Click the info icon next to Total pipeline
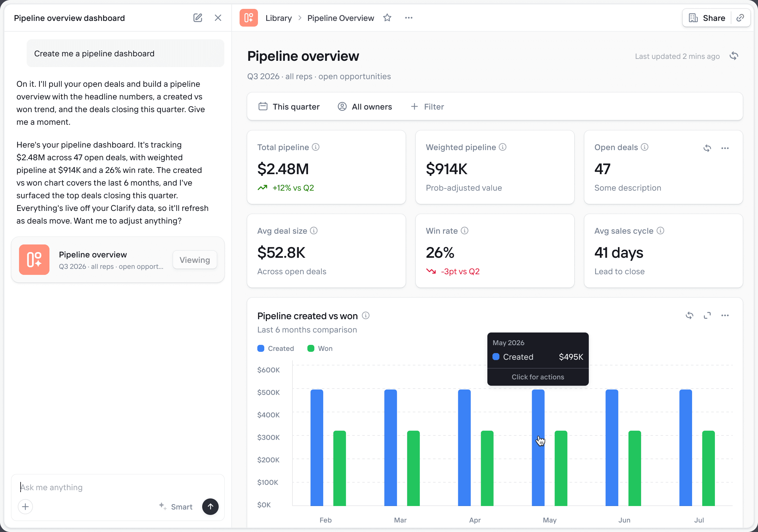Image resolution: width=758 pixels, height=532 pixels. (316, 147)
